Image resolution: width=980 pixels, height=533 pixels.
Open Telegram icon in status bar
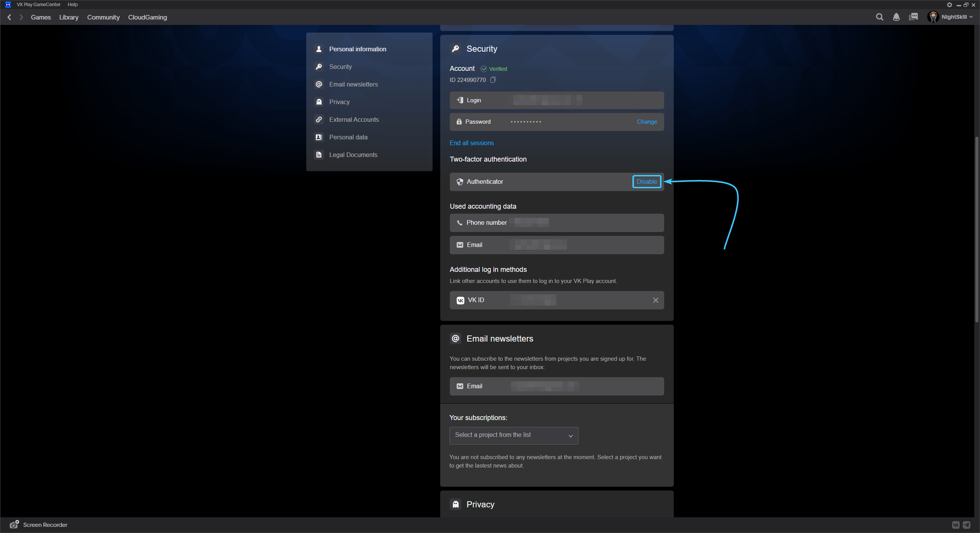967,525
